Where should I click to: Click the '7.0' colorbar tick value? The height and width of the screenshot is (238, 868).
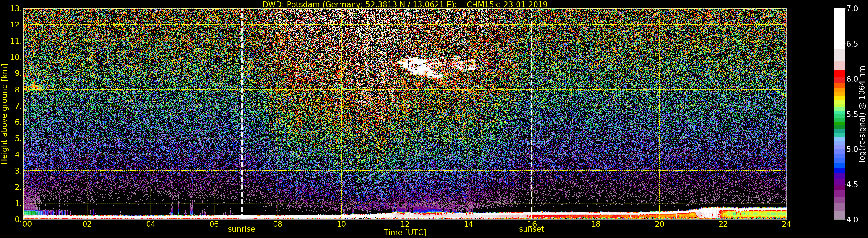coord(852,9)
